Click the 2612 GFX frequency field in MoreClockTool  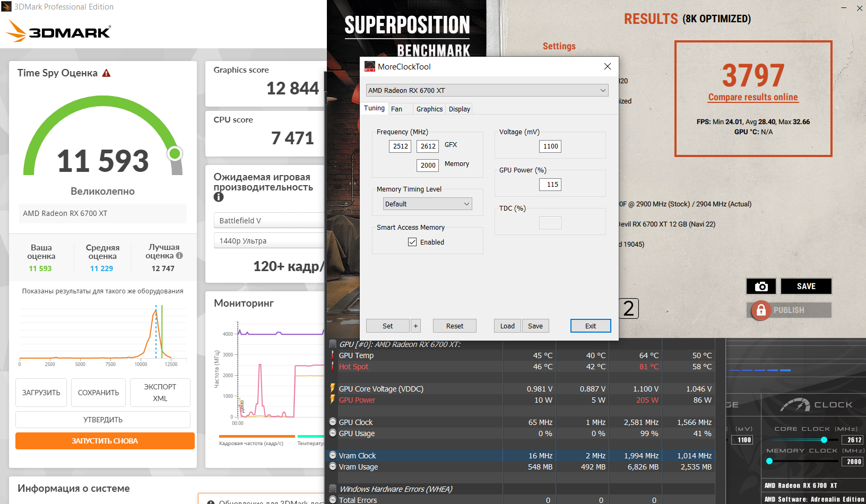[428, 146]
